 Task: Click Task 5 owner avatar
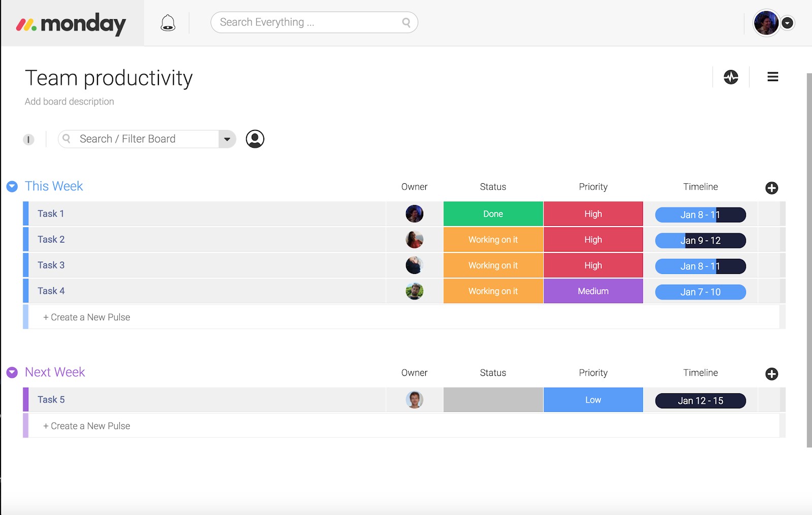point(415,400)
